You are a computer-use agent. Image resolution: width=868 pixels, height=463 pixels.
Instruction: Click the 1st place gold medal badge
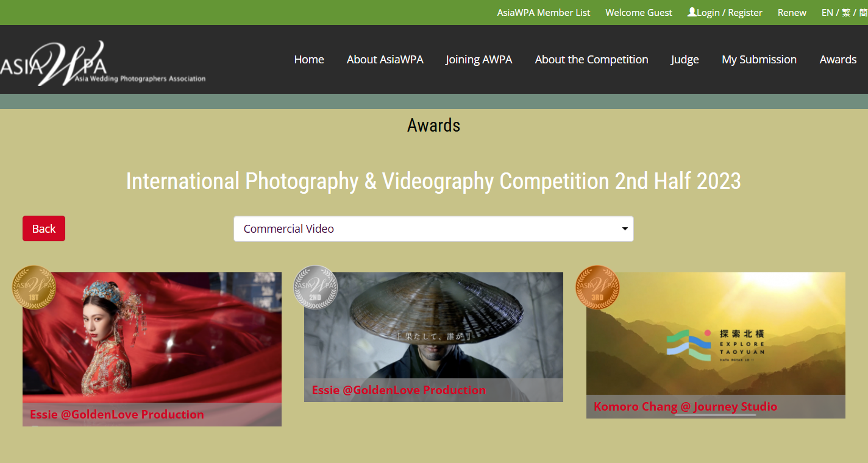[x=34, y=287]
